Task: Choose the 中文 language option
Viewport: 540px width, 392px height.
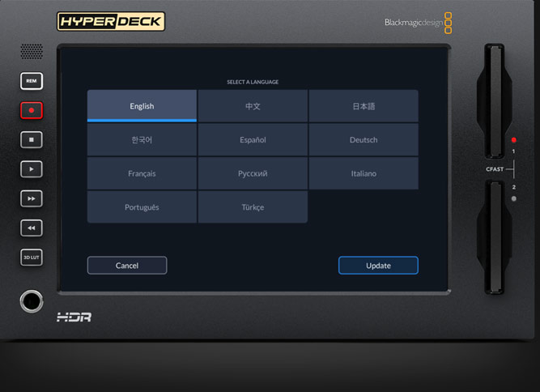Action: [x=253, y=106]
